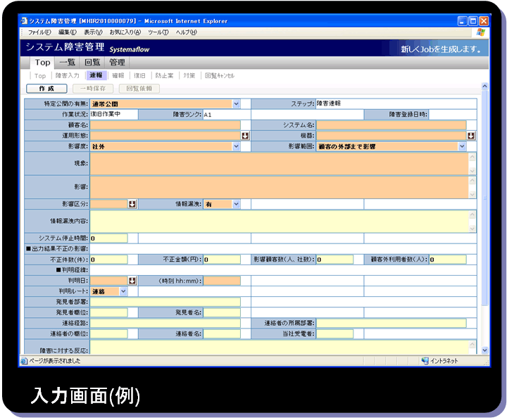
Task: Click the 一時保存 button
Action: pyautogui.click(x=93, y=89)
